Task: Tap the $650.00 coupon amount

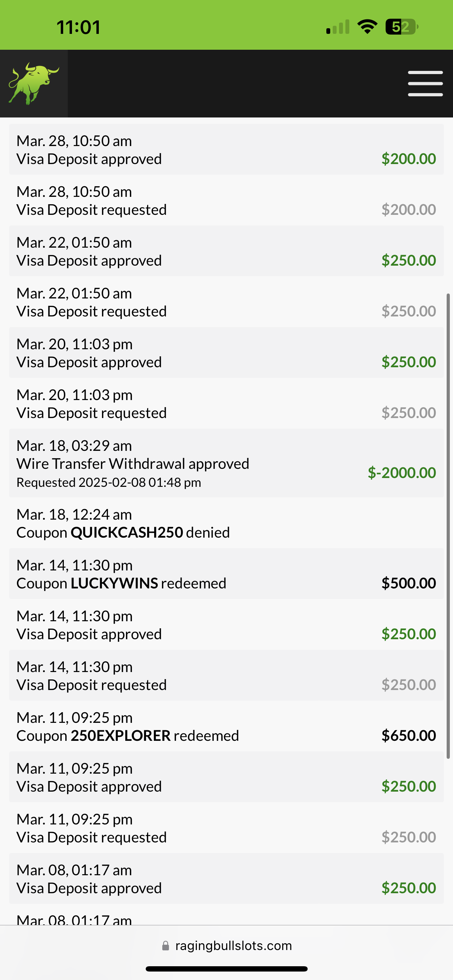Action: [x=409, y=736]
